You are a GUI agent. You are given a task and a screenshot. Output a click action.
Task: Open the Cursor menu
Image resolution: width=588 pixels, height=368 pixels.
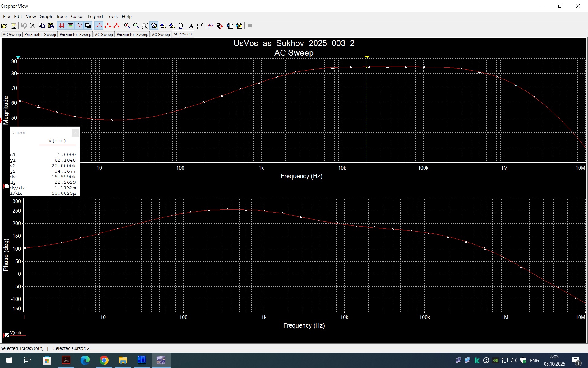(x=77, y=17)
